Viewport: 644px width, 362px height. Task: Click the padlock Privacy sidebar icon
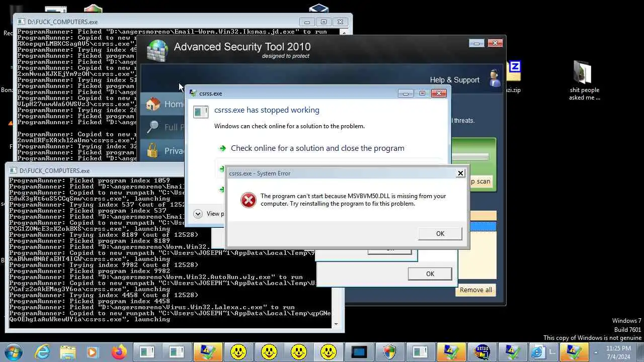(152, 150)
